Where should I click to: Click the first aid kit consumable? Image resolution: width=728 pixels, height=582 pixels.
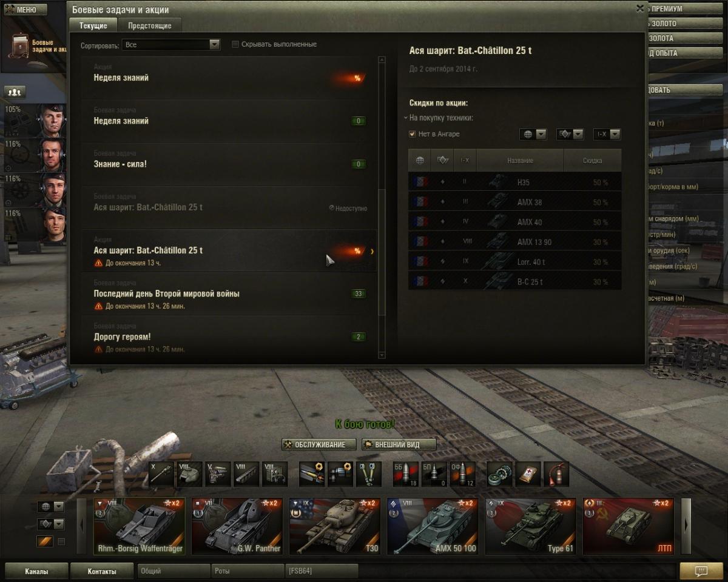[528, 473]
